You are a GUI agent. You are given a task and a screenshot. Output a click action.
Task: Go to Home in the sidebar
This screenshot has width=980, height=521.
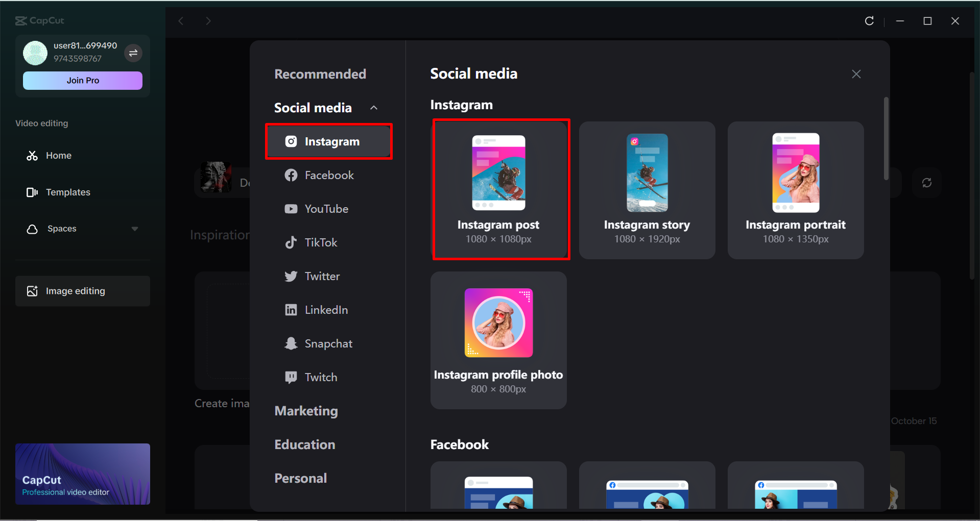point(58,155)
